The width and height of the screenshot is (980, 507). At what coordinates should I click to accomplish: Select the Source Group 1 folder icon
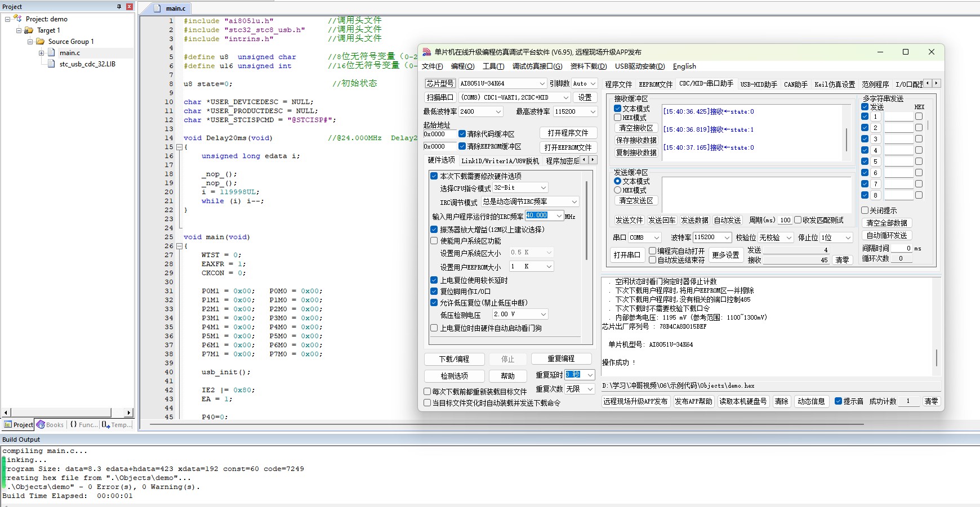40,42
